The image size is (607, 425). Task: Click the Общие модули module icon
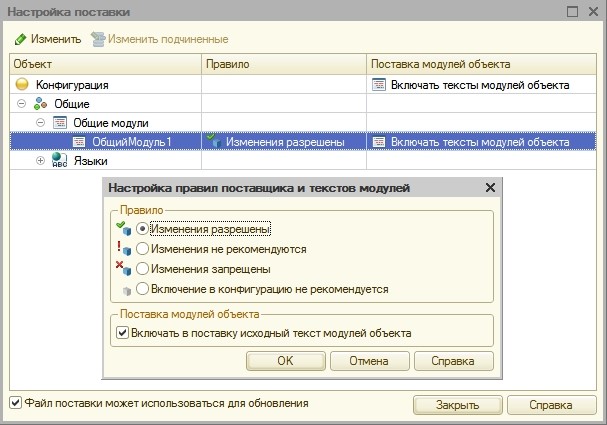pos(60,123)
